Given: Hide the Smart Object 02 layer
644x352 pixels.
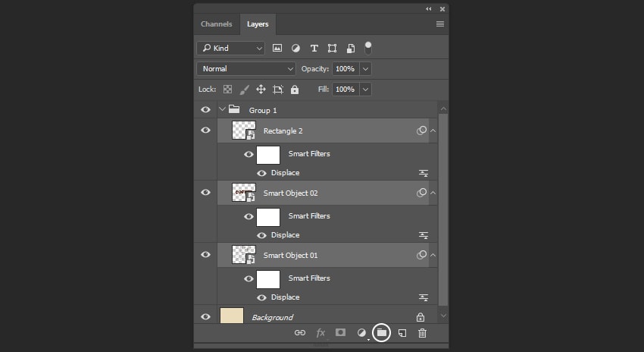Looking at the screenshot, I should click(x=205, y=193).
